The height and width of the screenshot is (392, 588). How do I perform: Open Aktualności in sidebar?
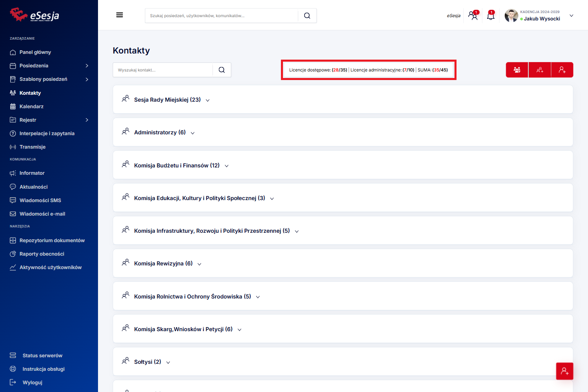click(x=33, y=187)
